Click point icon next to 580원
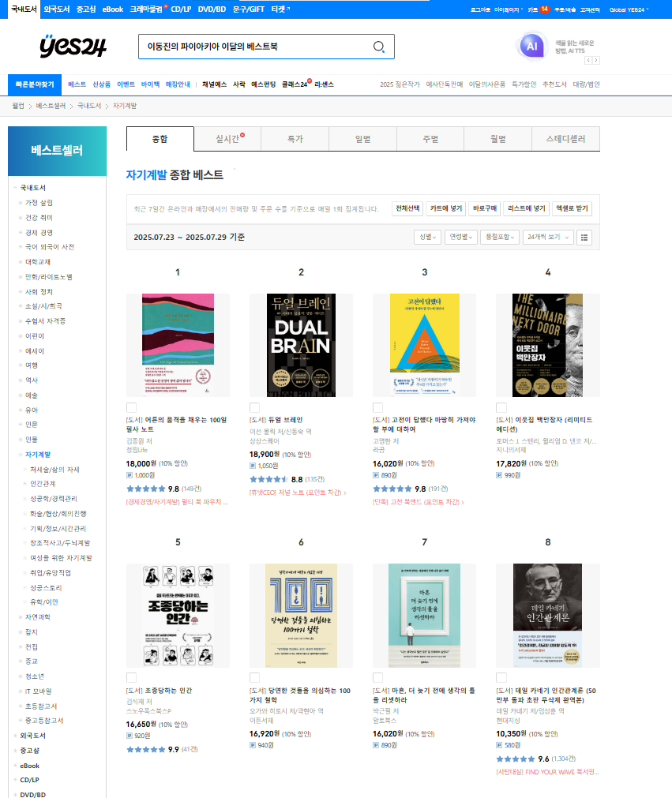 [x=499, y=745]
